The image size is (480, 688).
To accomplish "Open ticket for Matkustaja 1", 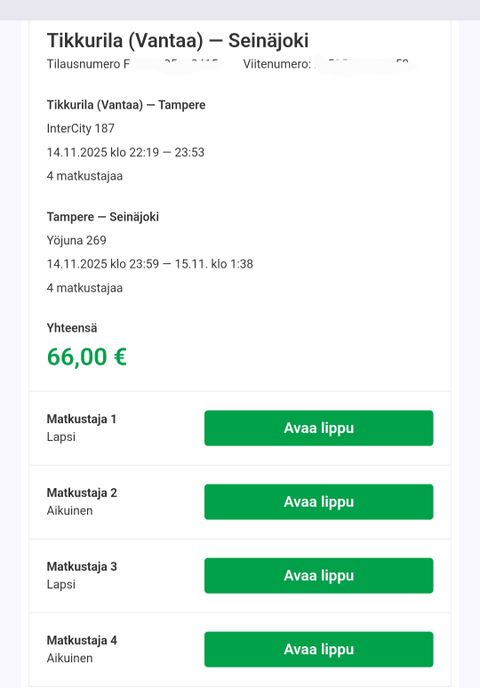I will point(319,428).
